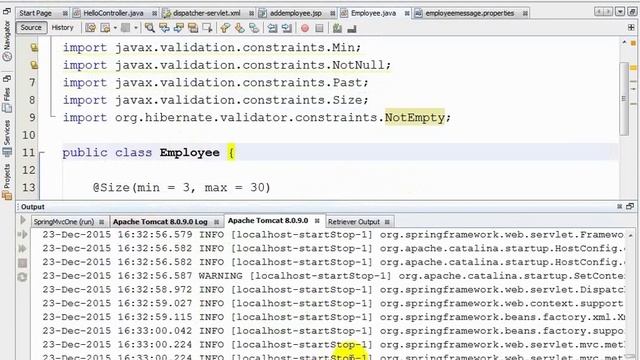Open the Navigator side panel
The height and width of the screenshot is (360, 640).
coord(7,41)
